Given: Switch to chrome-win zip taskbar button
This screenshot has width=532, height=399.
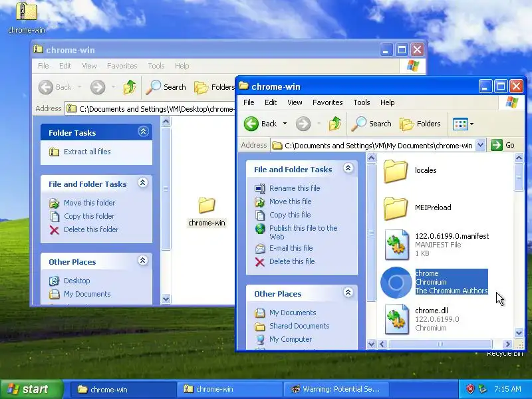Looking at the screenshot, I should [229, 390].
